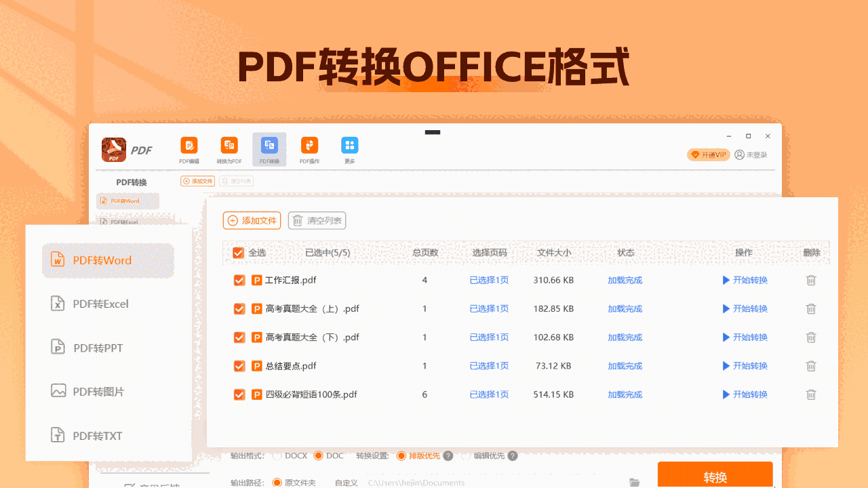
Task: Delete 总结要点.pdf from the list
Action: tap(811, 365)
